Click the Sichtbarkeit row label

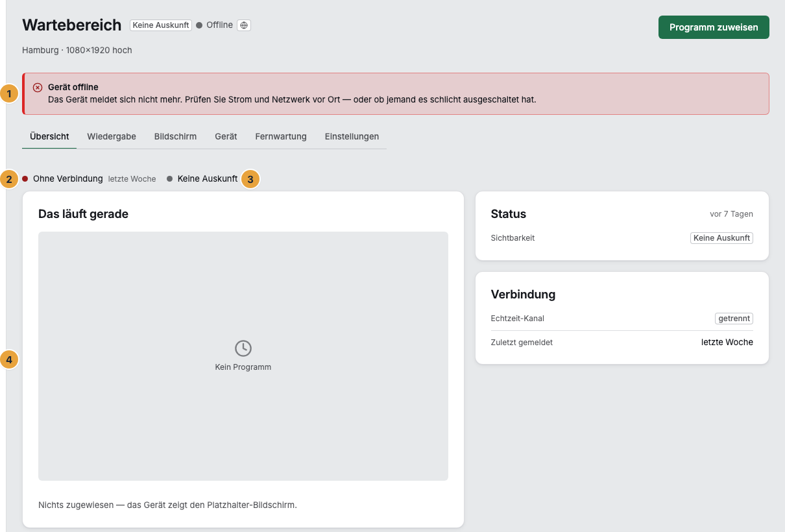[513, 238]
